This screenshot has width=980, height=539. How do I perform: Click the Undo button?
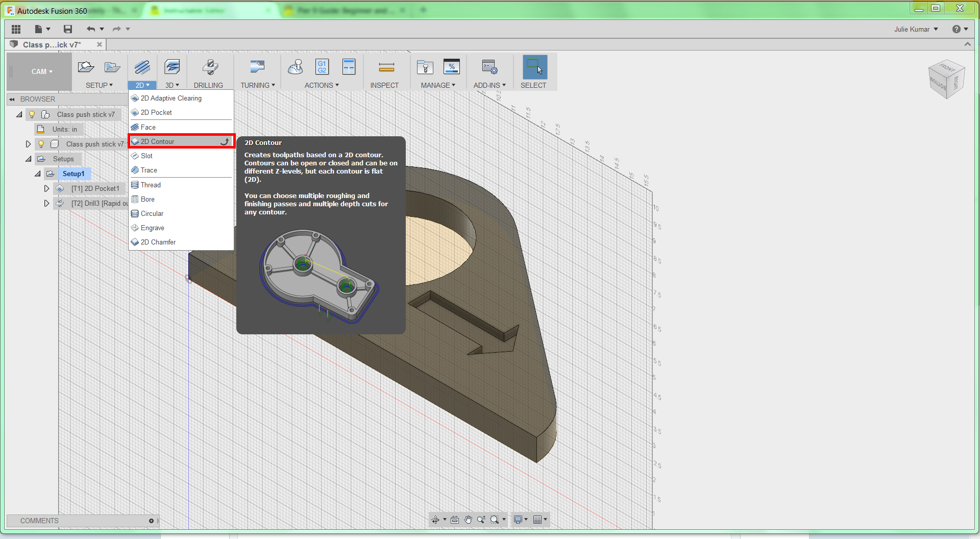[x=91, y=29]
